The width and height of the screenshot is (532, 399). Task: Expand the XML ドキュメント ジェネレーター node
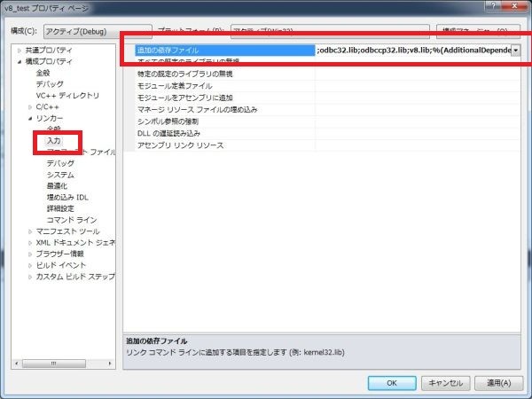coord(30,243)
